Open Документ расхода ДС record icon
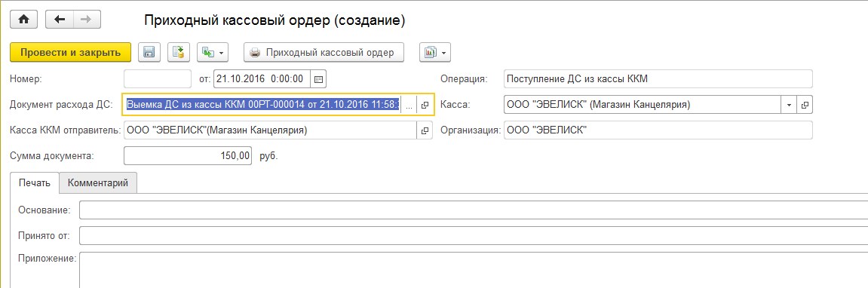The image size is (868, 288). [425, 105]
